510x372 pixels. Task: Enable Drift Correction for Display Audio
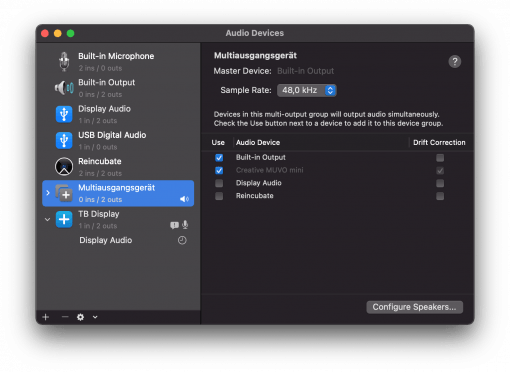point(440,183)
